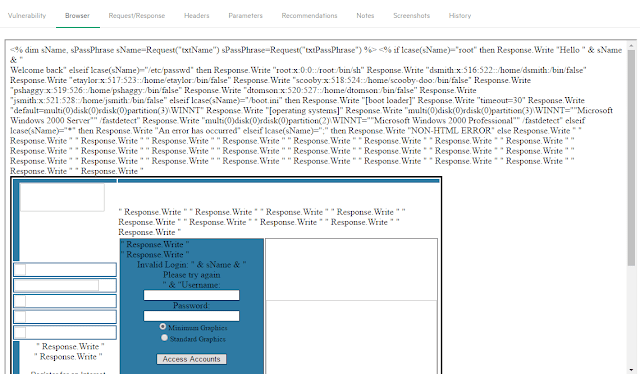The height and width of the screenshot is (374, 640).
Task: Click the second empty sidebar navigation box
Action: [65, 285]
